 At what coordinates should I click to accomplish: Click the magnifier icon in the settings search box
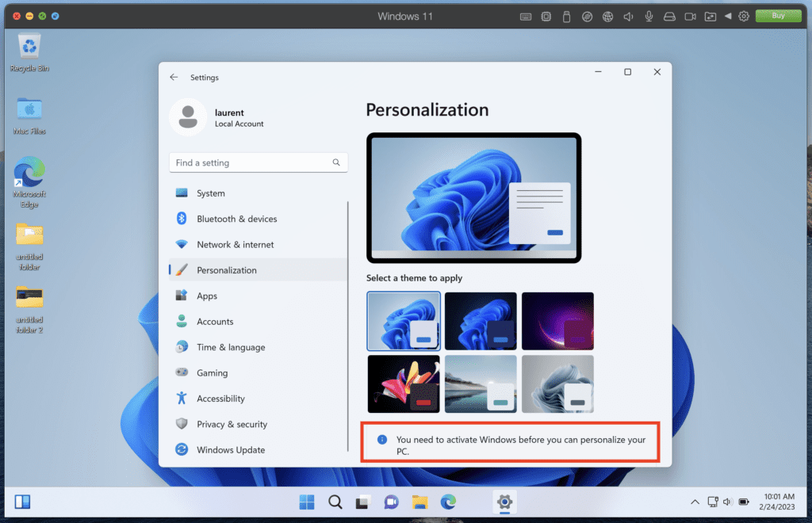[336, 162]
